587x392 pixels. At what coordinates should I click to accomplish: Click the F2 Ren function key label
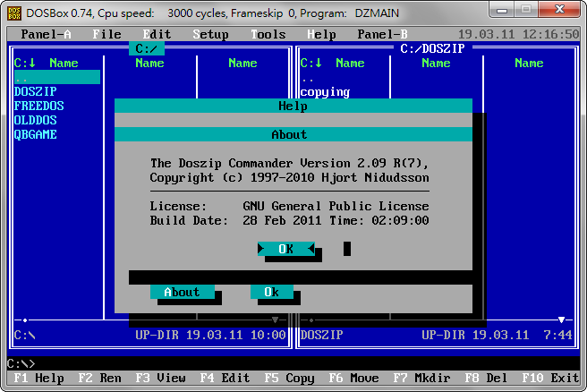tap(99, 379)
